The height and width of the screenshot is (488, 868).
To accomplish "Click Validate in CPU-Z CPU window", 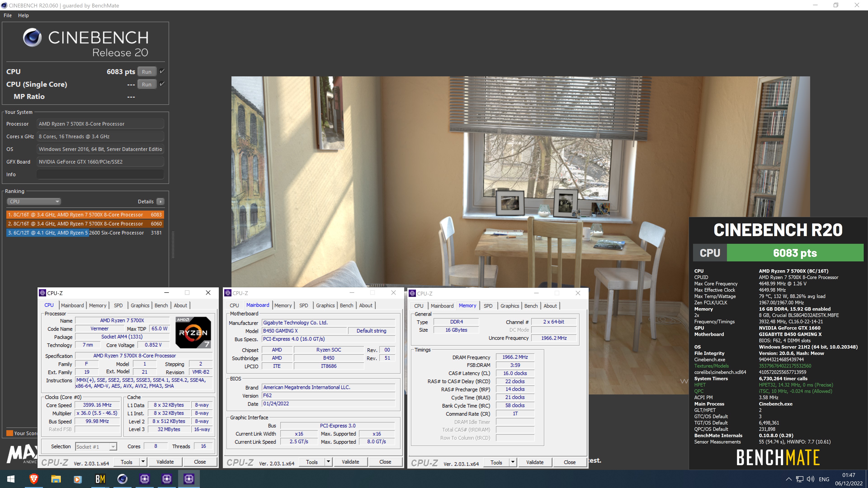I will click(165, 462).
